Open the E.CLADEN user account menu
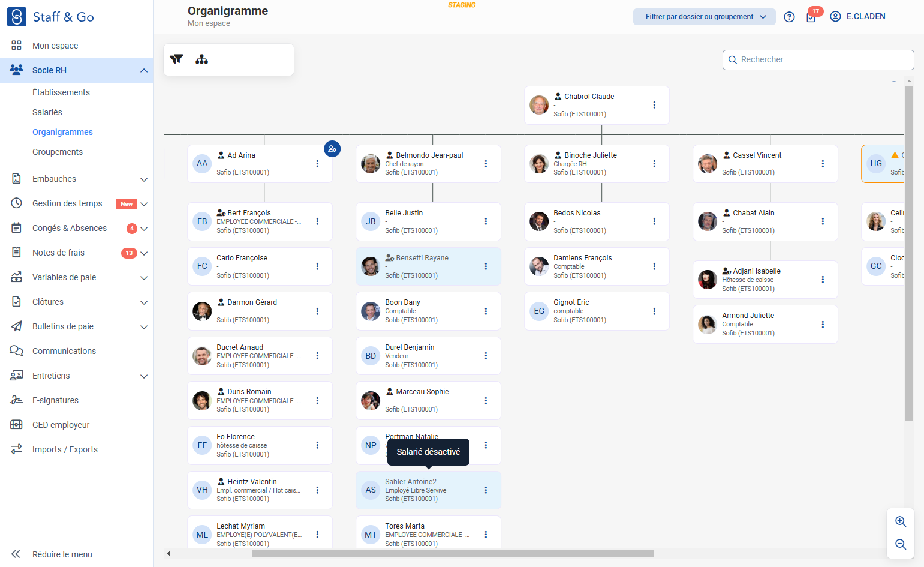 [x=857, y=17]
